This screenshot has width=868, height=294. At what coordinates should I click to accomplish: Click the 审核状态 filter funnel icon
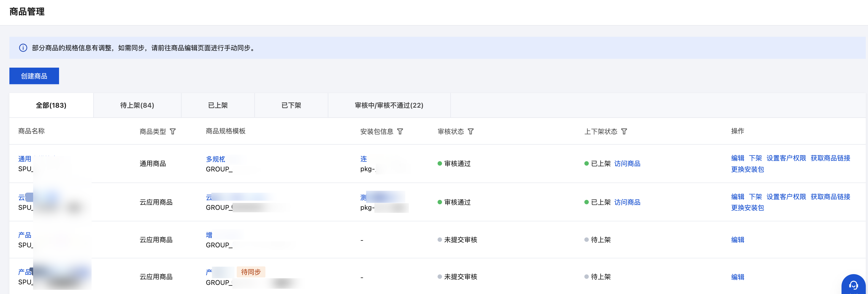tap(471, 131)
